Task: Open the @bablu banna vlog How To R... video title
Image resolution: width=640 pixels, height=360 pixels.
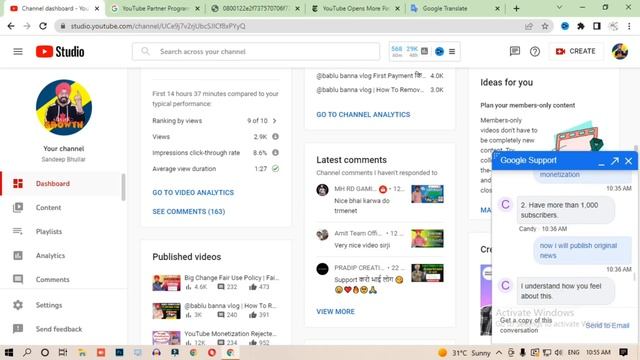Action: click(231, 306)
